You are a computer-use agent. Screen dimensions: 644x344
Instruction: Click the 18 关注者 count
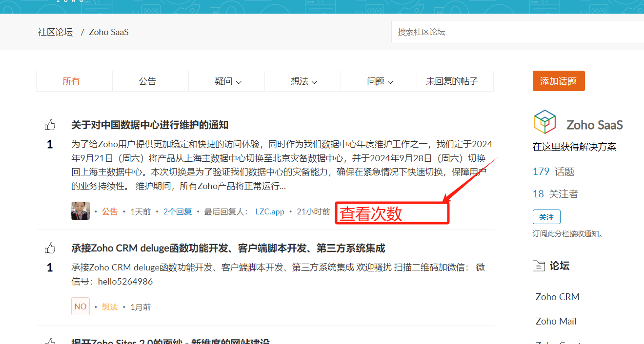pos(555,194)
